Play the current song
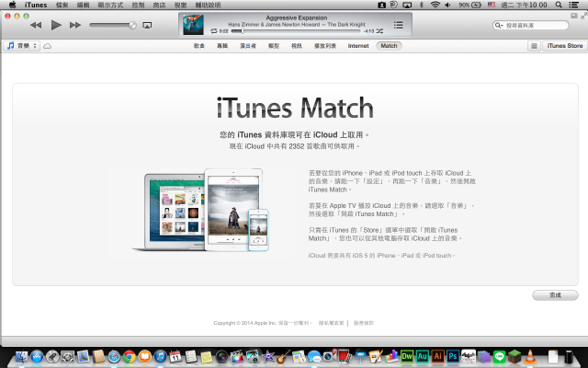 tap(56, 25)
